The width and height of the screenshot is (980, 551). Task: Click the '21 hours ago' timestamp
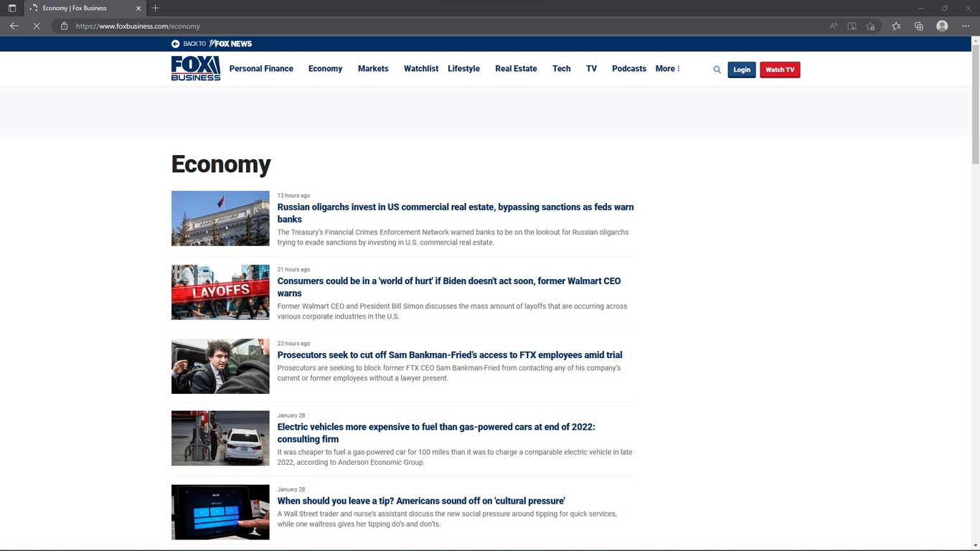coord(293,269)
